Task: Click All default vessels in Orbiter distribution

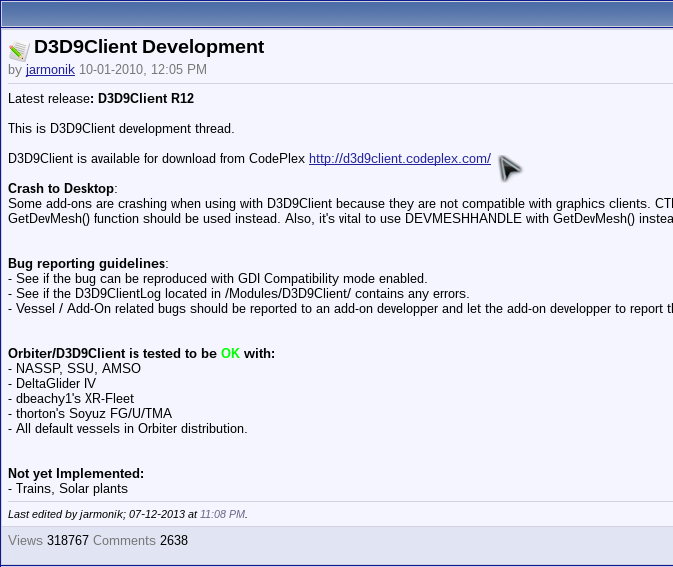Action: (128, 429)
